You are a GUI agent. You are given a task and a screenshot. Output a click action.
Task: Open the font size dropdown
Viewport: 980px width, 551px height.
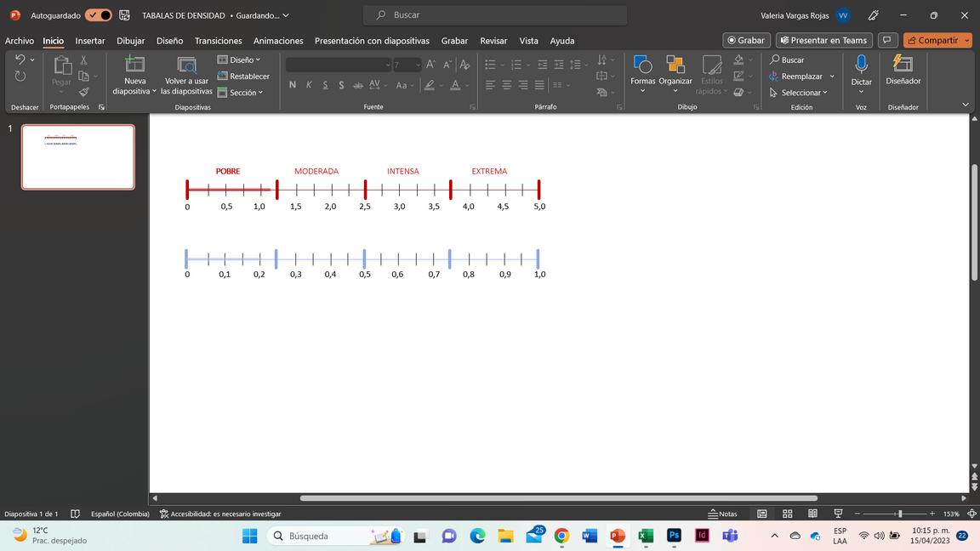(x=419, y=65)
